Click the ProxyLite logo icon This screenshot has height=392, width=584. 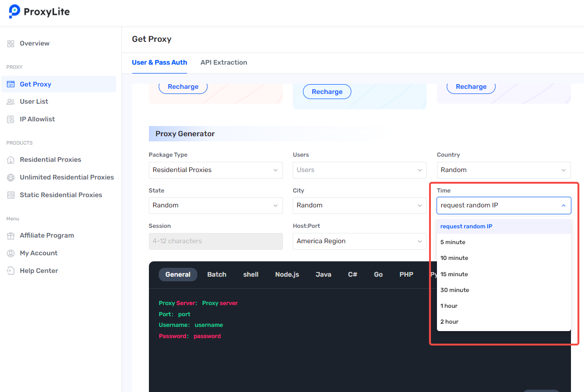[14, 11]
